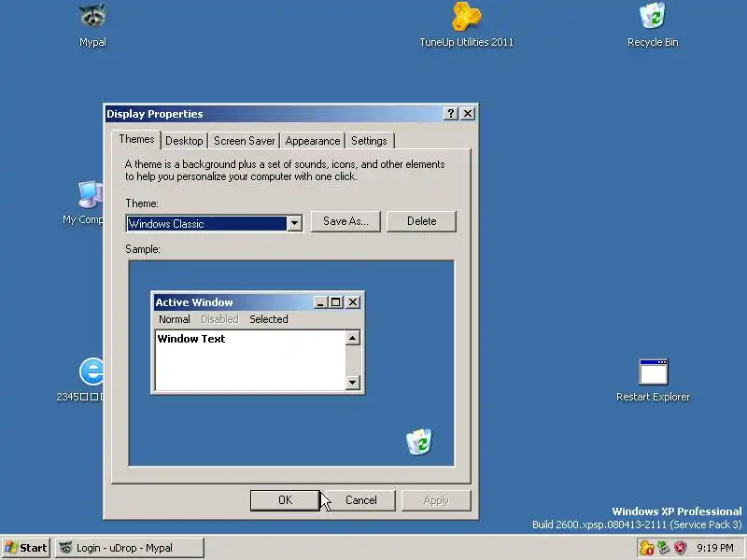
Task: Click the Delete theme button
Action: [422, 221]
